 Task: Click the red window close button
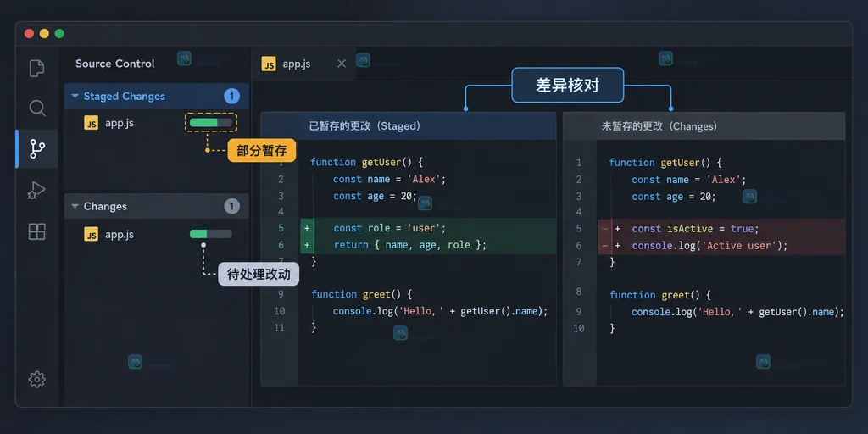click(30, 34)
